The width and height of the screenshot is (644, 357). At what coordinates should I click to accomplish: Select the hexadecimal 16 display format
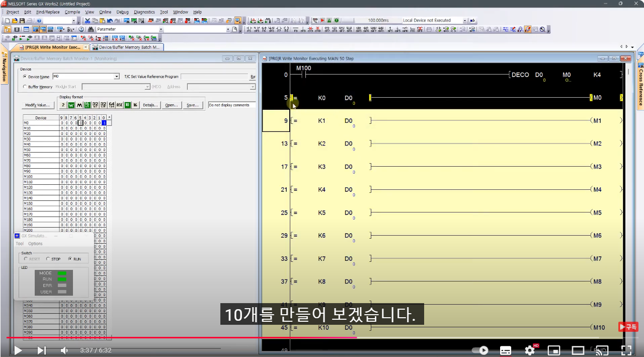point(135,104)
